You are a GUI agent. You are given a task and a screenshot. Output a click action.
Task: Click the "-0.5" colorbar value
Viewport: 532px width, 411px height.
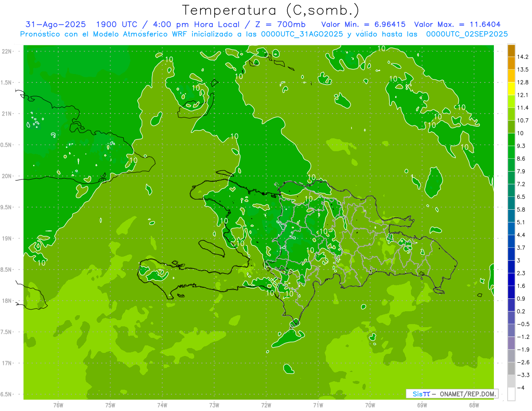[523, 324]
